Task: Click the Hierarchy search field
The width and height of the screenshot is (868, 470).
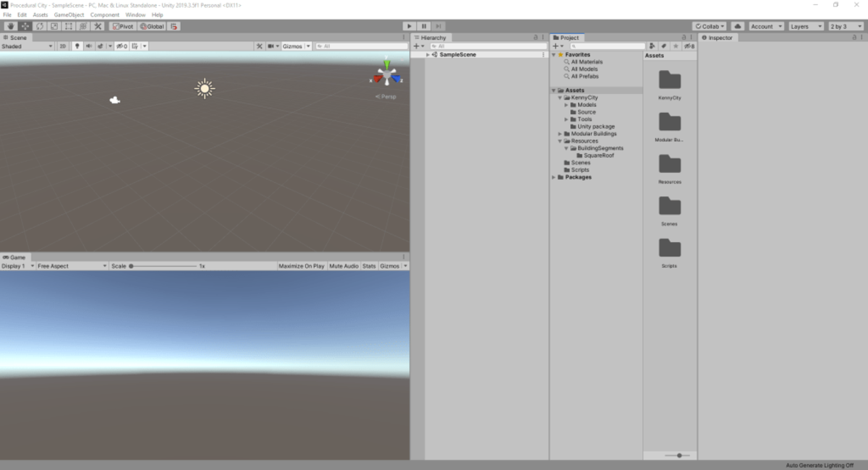Action: 488,46
